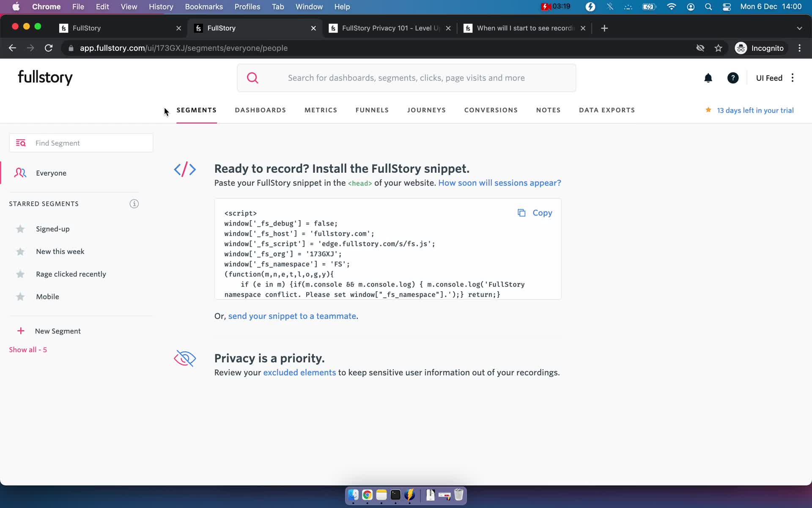Open the Bookmarks menu
This screenshot has width=812, height=508.
204,7
